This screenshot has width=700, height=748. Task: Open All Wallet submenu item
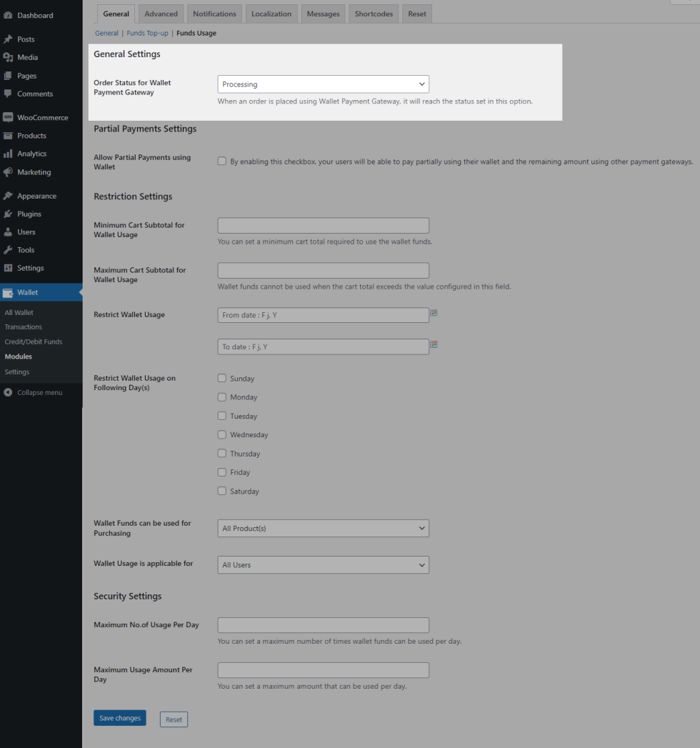point(19,312)
